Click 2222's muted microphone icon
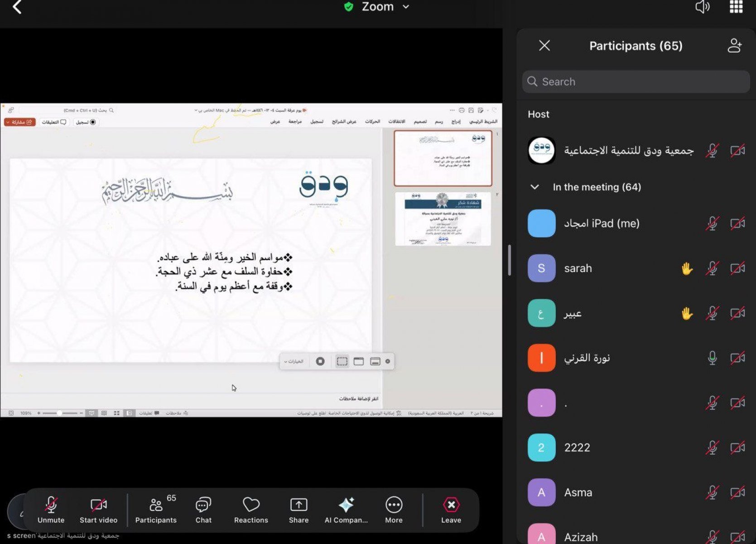Image resolution: width=756 pixels, height=544 pixels. coord(712,447)
